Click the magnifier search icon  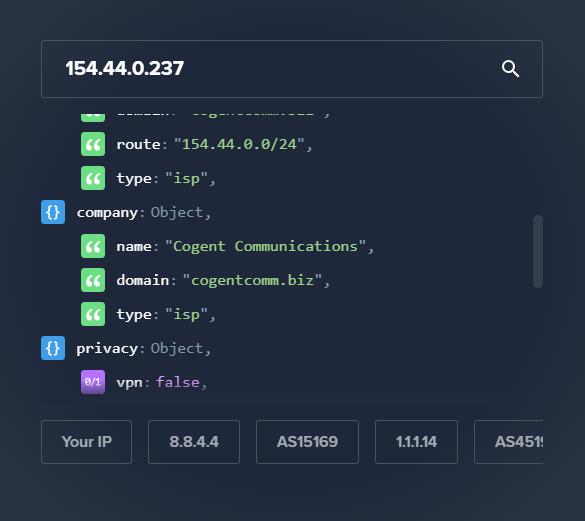point(510,69)
